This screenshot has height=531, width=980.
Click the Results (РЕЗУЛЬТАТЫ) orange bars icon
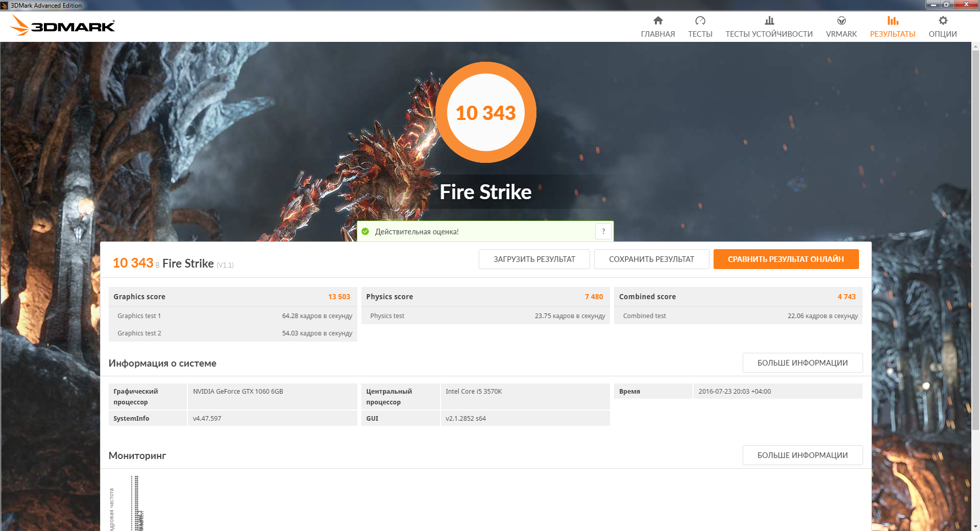tap(893, 20)
